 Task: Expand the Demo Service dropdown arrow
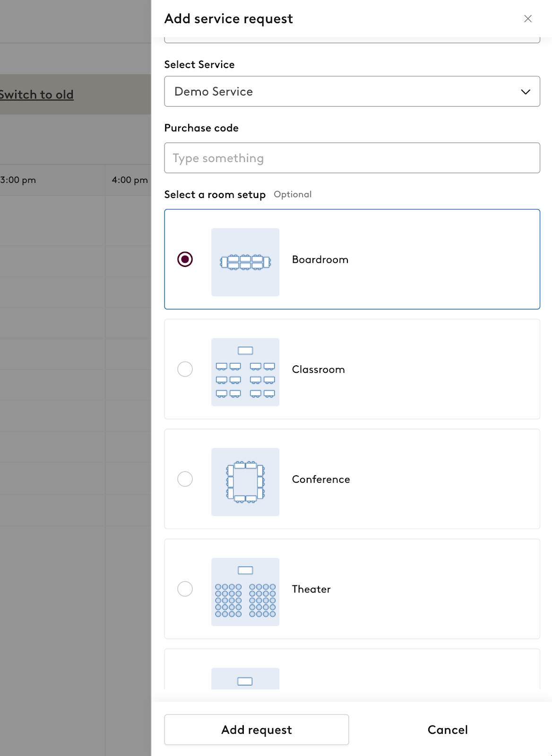click(x=526, y=92)
